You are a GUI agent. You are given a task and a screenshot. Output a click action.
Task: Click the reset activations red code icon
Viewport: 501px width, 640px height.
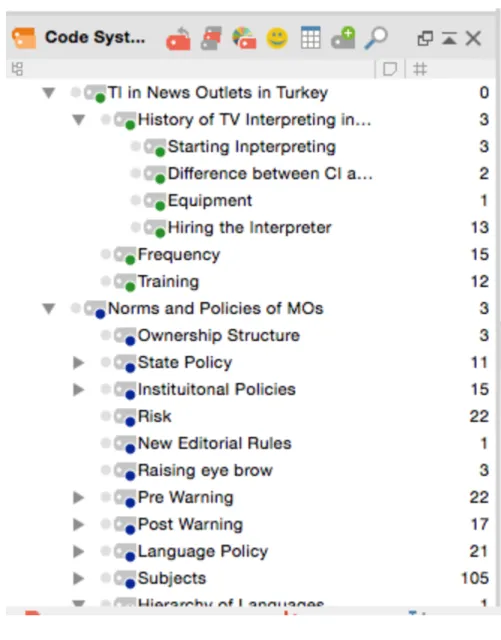point(178,38)
